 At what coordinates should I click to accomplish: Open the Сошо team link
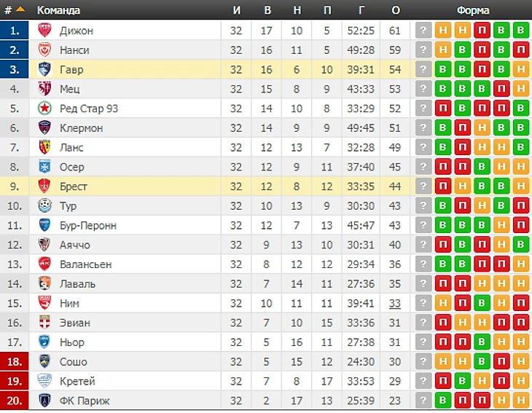(73, 362)
